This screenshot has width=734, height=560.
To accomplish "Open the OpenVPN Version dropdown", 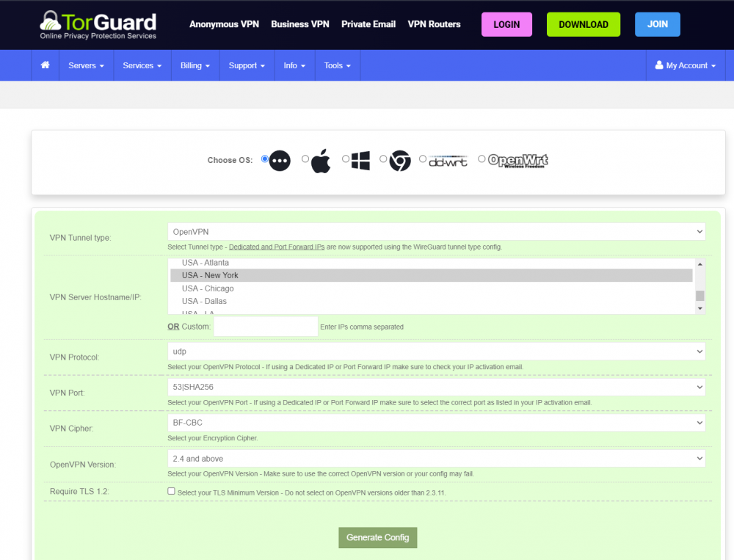I will [436, 459].
